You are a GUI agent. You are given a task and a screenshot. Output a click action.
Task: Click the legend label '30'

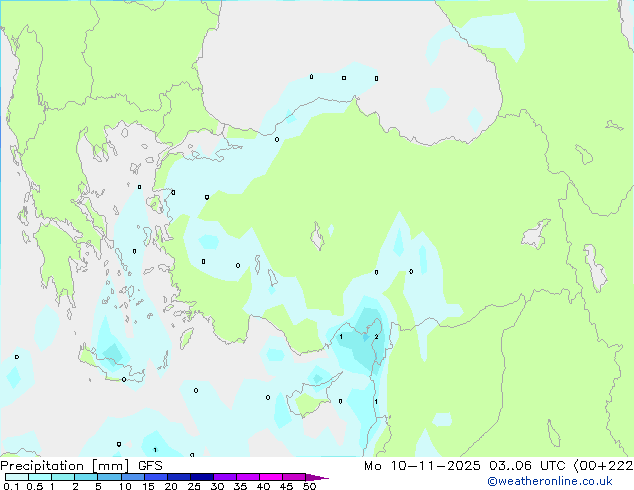217,486
